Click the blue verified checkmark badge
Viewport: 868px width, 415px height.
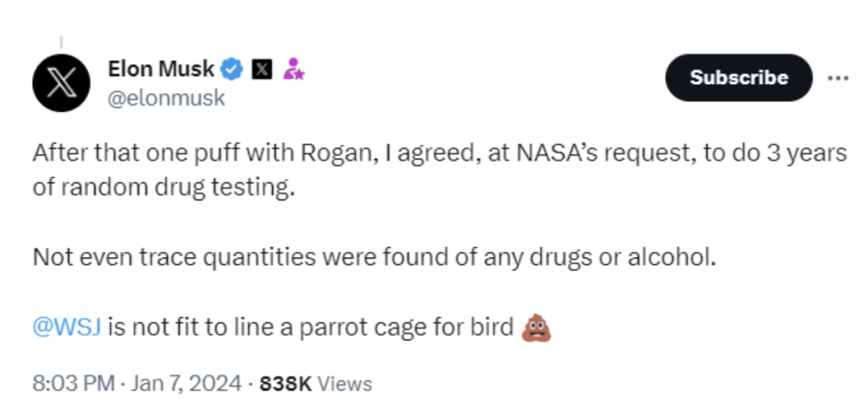click(x=232, y=70)
